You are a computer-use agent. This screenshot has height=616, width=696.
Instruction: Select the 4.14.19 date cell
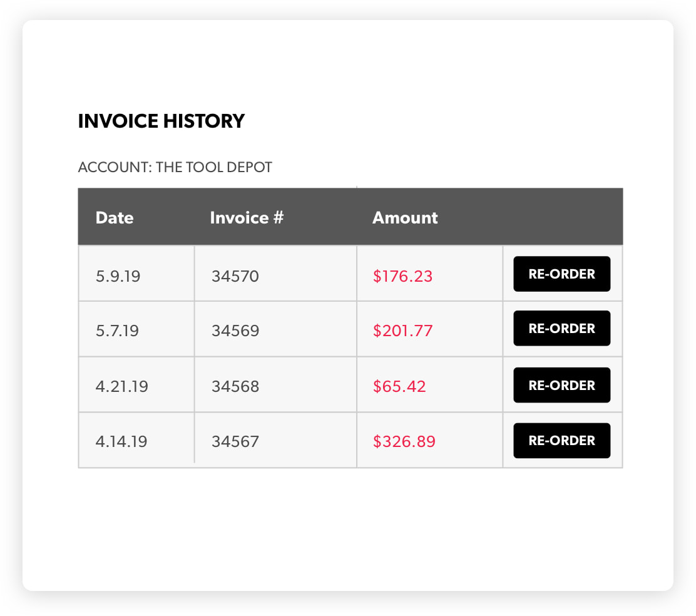pyautogui.click(x=121, y=441)
